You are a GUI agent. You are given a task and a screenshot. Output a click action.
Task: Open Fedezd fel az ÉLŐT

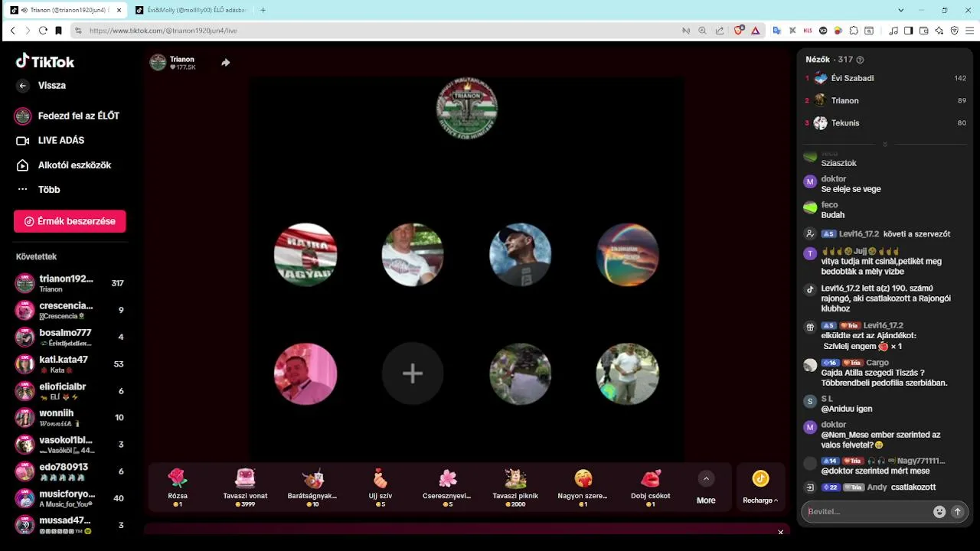(x=67, y=116)
